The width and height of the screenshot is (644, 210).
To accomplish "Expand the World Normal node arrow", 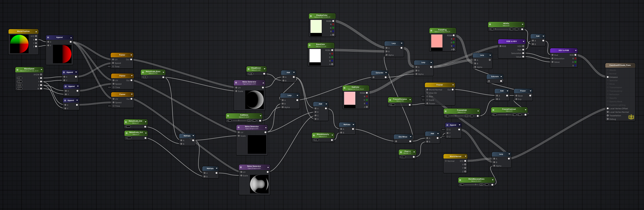I will (466, 156).
